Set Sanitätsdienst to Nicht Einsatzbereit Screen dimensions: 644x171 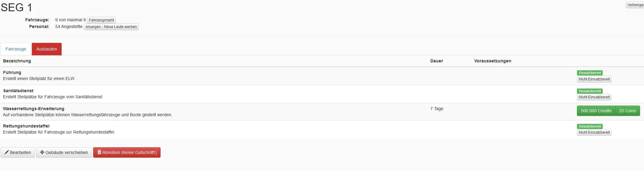tap(594, 97)
